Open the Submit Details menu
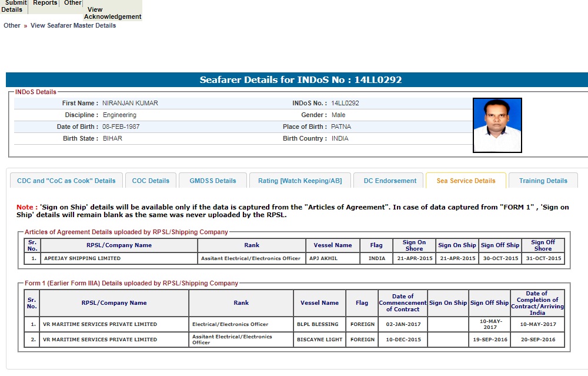Image resolution: width=588 pixels, height=376 pixels. pos(13,6)
